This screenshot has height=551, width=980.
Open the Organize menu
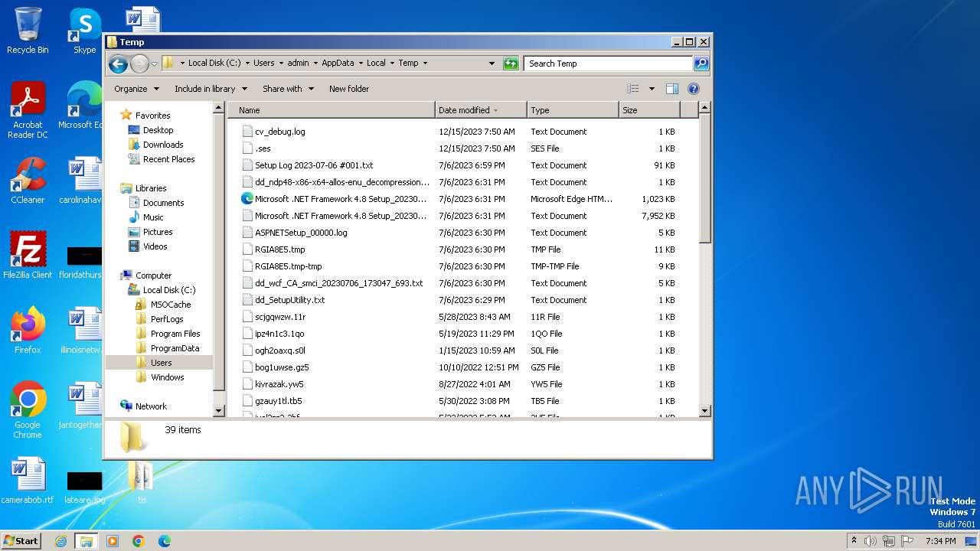click(x=136, y=89)
